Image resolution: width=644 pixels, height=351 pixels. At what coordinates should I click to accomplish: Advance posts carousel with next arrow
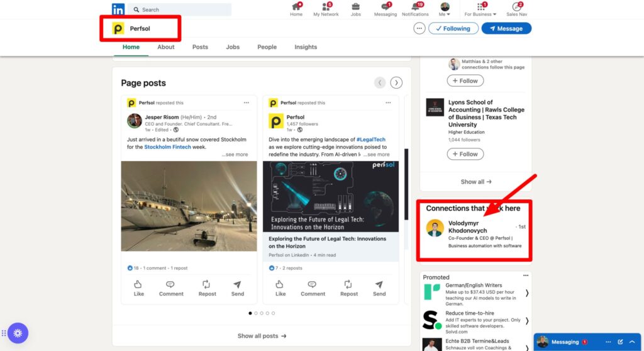(x=396, y=82)
